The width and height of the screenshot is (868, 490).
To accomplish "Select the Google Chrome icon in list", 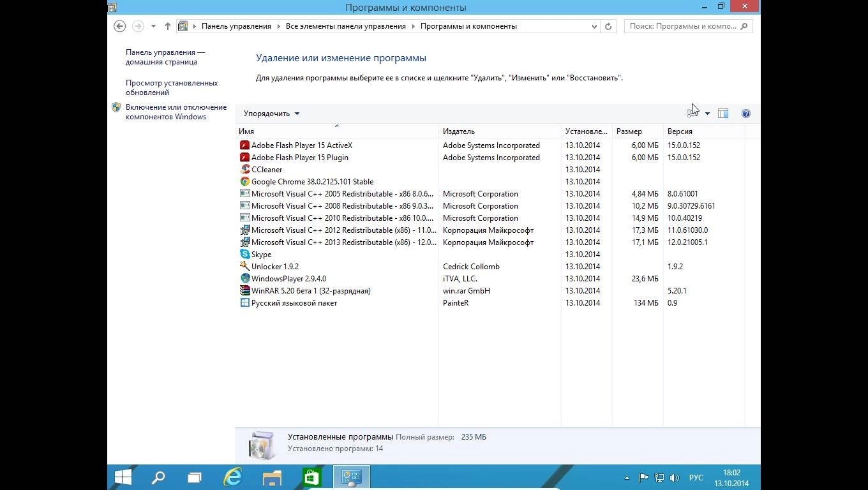I will 244,182.
